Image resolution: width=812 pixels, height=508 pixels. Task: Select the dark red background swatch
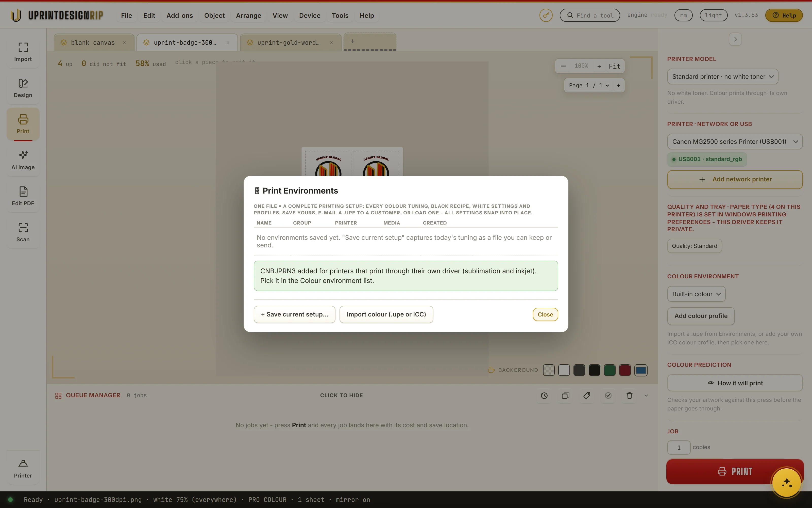625,370
